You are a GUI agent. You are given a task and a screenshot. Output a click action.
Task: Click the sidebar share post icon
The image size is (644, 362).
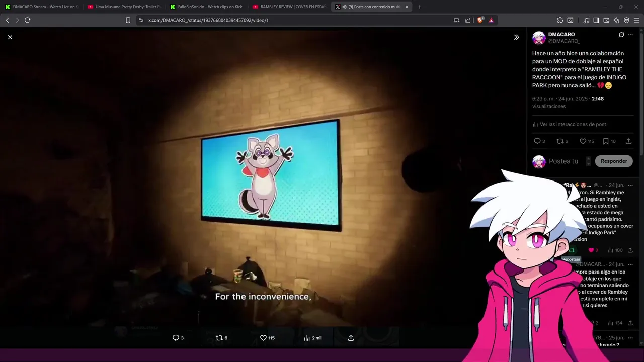click(628, 141)
